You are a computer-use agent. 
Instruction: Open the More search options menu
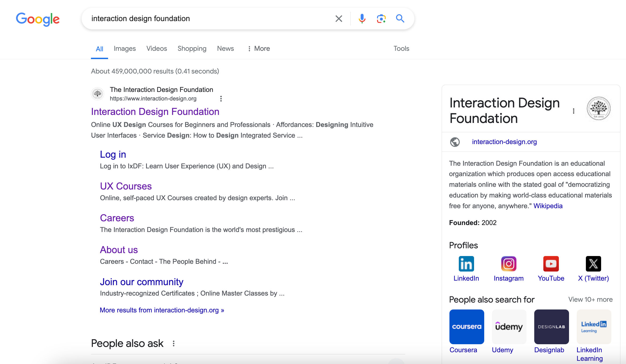pyautogui.click(x=258, y=48)
